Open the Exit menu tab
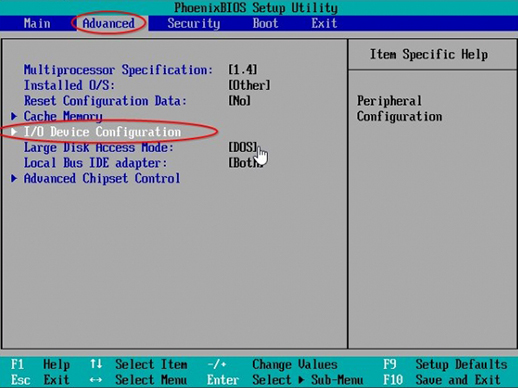The image size is (518, 388). click(324, 23)
